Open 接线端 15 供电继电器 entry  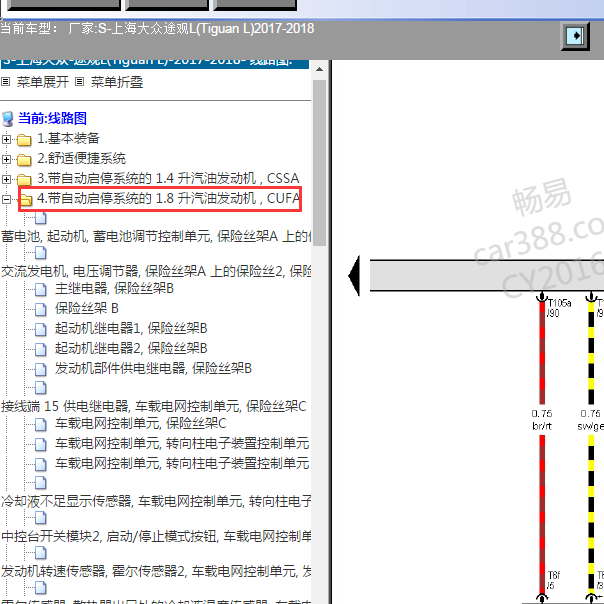point(154,406)
